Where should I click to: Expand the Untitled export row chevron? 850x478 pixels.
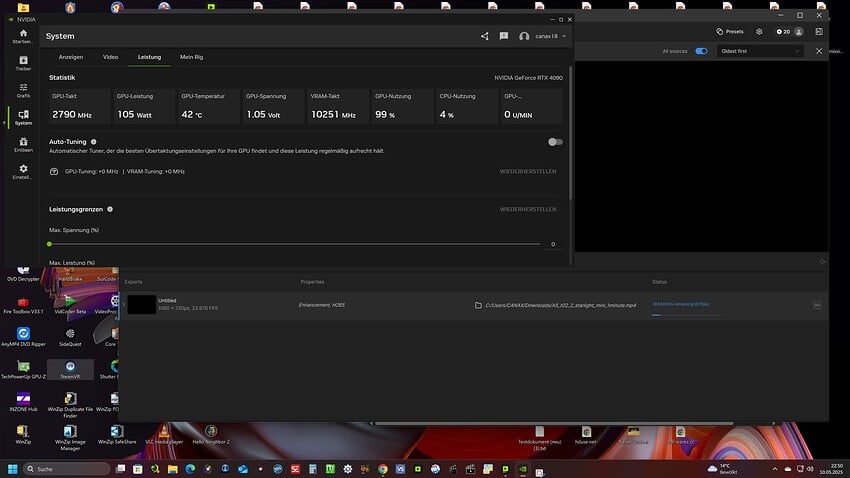coord(123,305)
